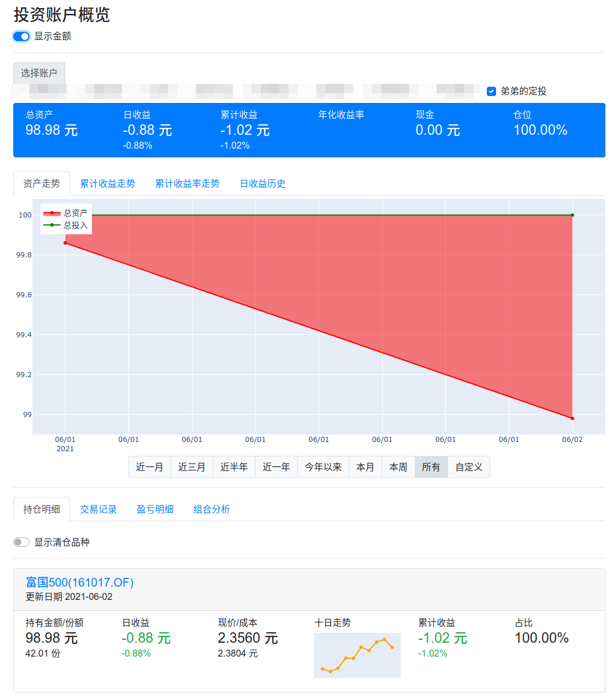
Task: Toggle the 显示金额 switch off
Action: pos(21,36)
